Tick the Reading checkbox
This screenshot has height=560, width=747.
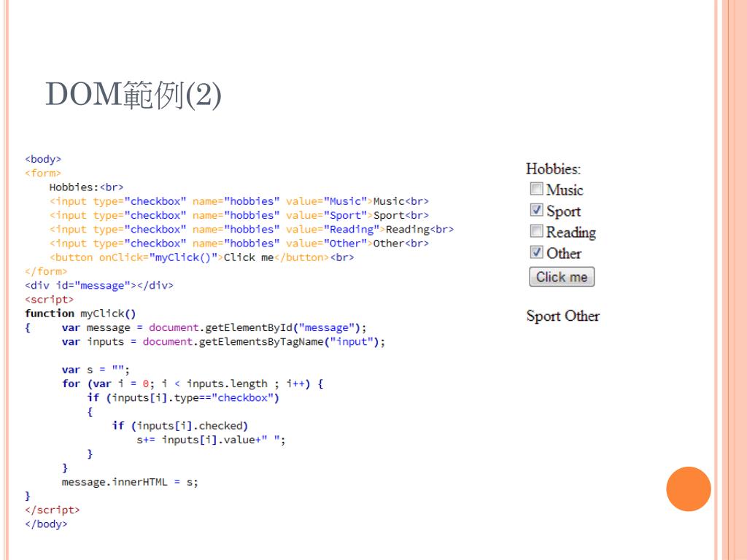(536, 231)
